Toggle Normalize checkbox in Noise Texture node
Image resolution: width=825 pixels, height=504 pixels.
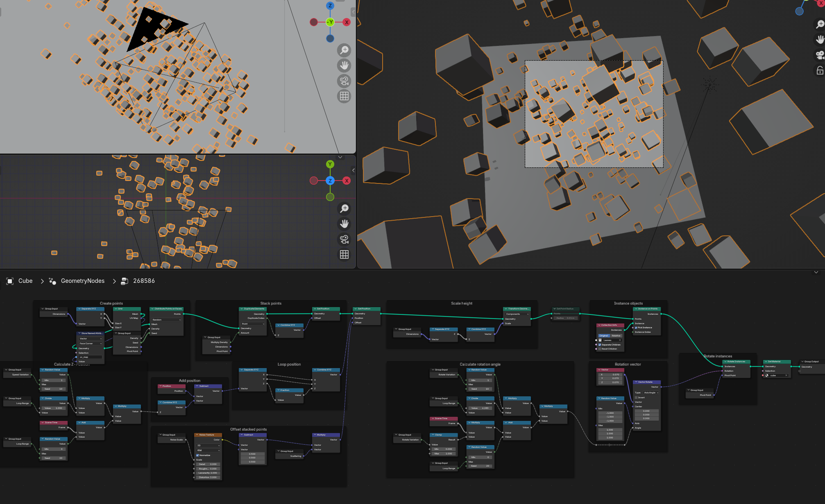pos(197,455)
